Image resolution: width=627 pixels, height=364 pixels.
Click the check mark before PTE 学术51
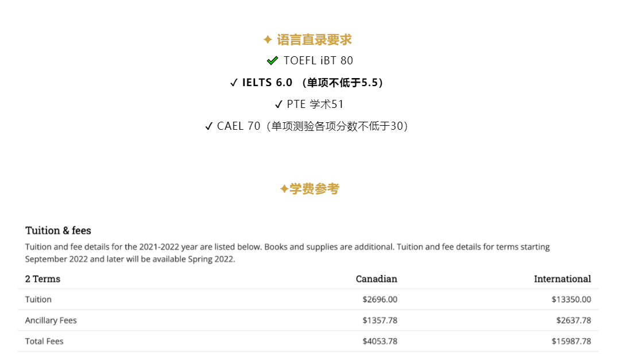coord(279,104)
